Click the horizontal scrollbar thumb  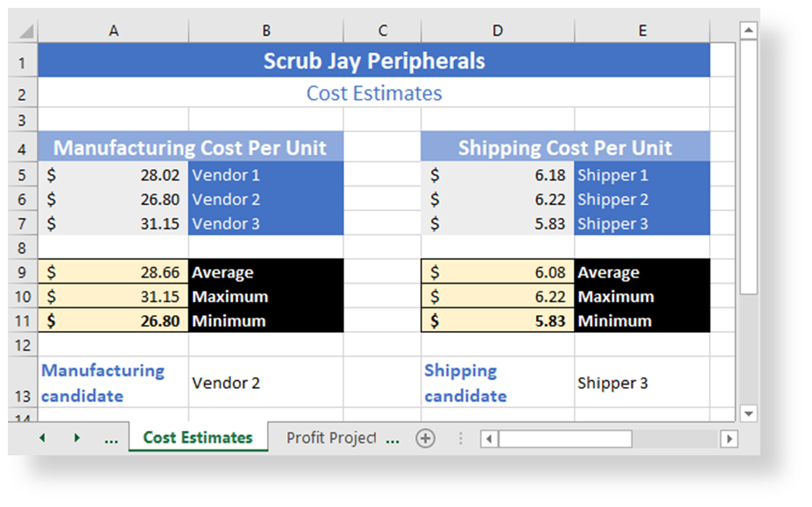pyautogui.click(x=565, y=438)
